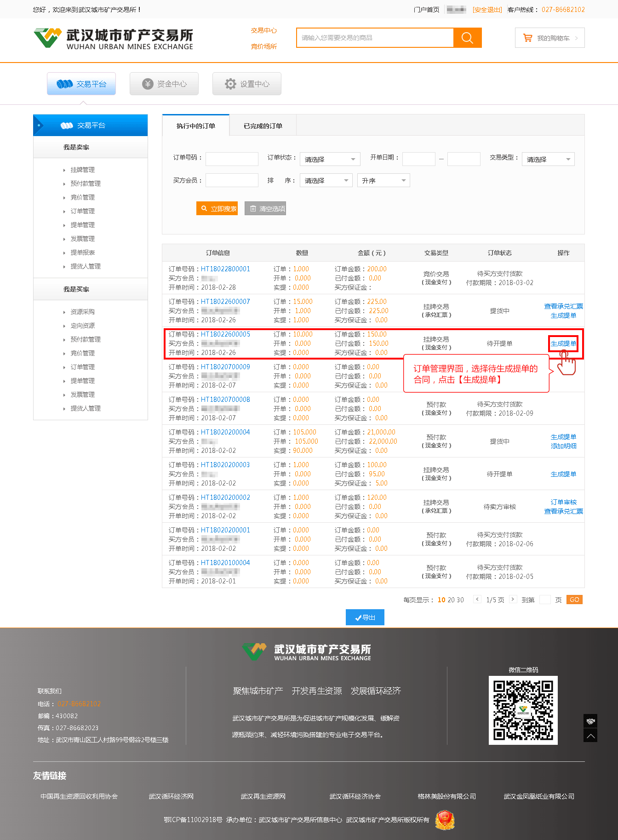Open the shopping cart 我的购物车

(x=549, y=38)
